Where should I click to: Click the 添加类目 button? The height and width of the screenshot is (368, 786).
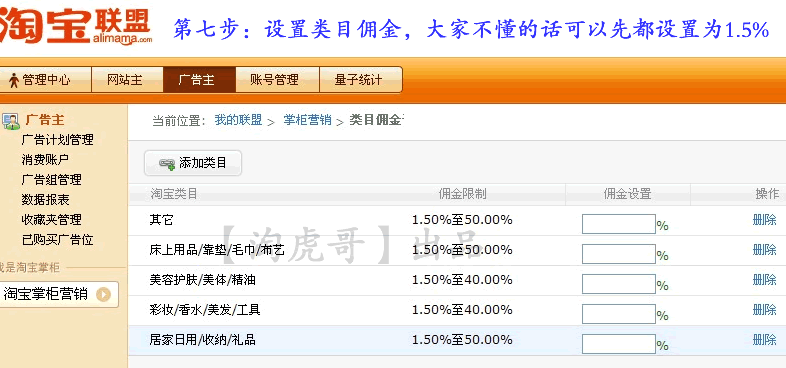tap(193, 163)
